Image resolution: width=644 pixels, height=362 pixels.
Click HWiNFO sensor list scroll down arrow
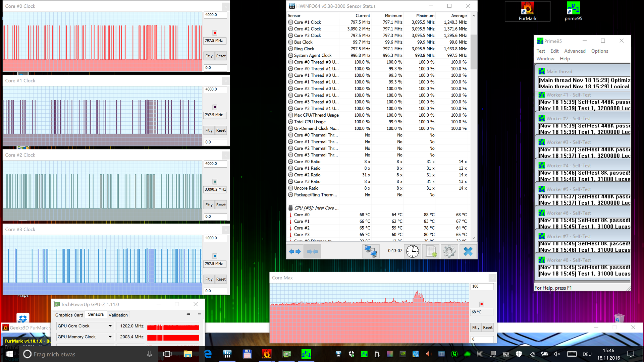tap(474, 238)
